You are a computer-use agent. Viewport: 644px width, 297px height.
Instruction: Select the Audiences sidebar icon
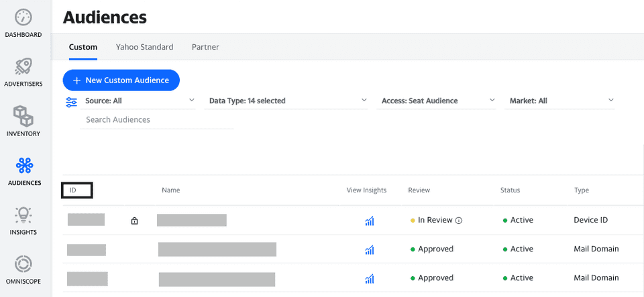(x=24, y=166)
